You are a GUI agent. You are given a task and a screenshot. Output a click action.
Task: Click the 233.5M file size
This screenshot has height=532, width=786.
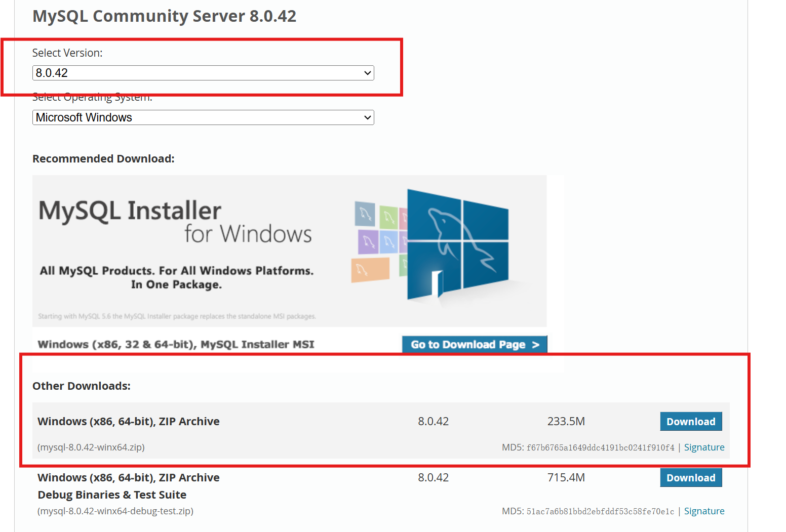coord(566,421)
